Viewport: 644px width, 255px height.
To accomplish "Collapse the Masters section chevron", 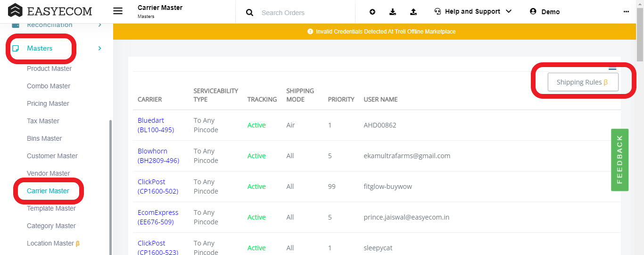I will click(x=99, y=48).
